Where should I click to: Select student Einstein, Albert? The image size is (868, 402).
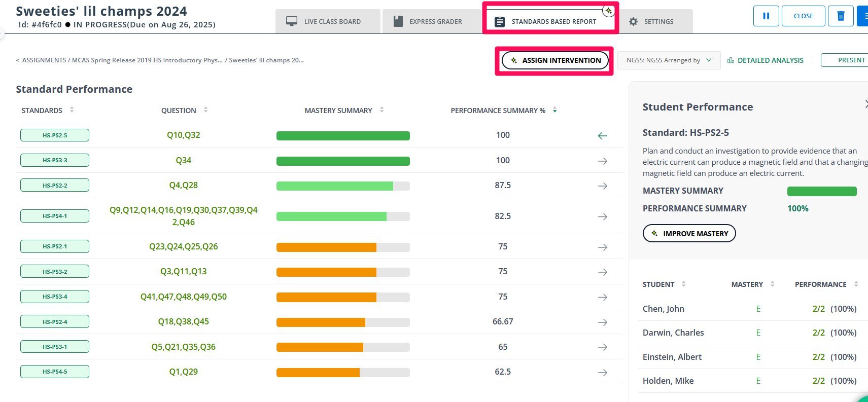pyautogui.click(x=672, y=357)
